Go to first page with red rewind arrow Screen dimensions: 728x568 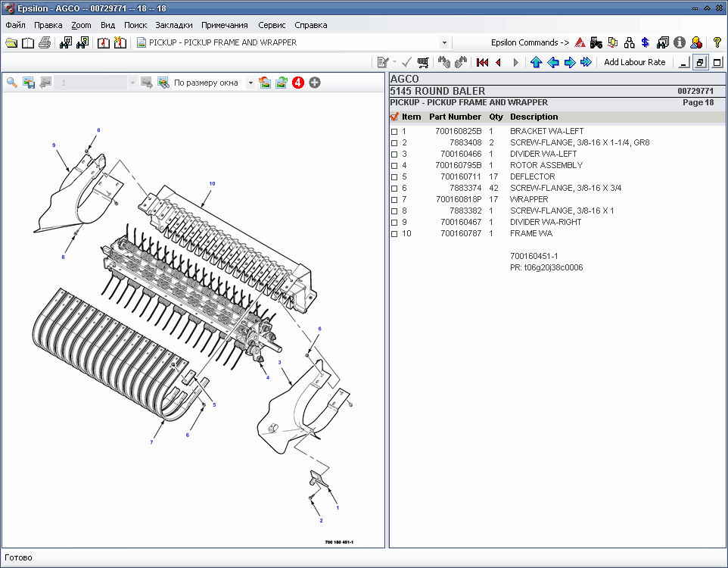click(x=482, y=62)
